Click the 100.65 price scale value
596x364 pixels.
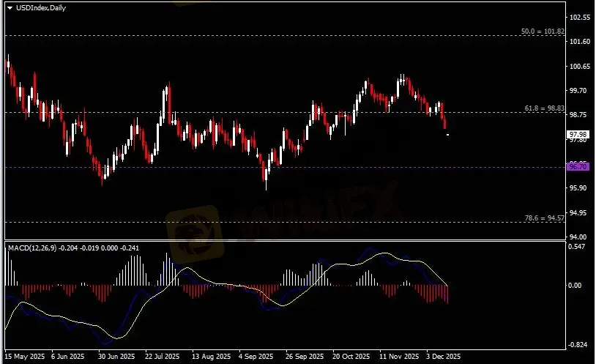pos(580,66)
